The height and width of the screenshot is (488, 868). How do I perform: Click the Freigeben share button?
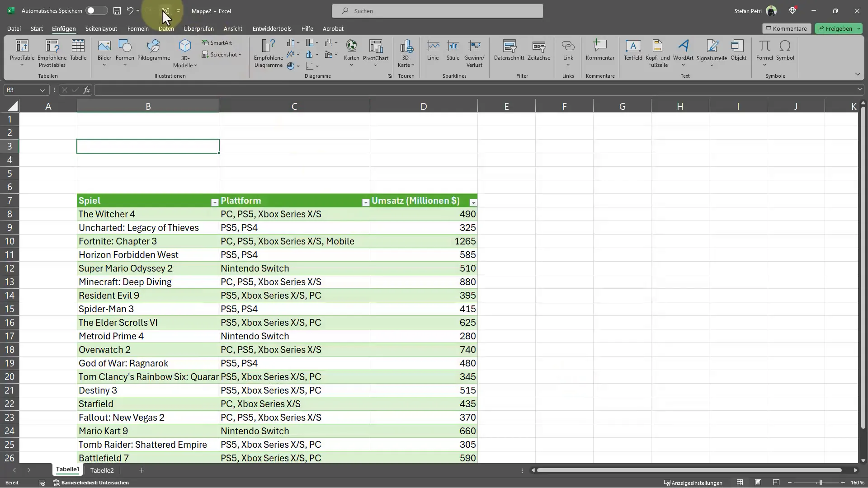tap(835, 28)
